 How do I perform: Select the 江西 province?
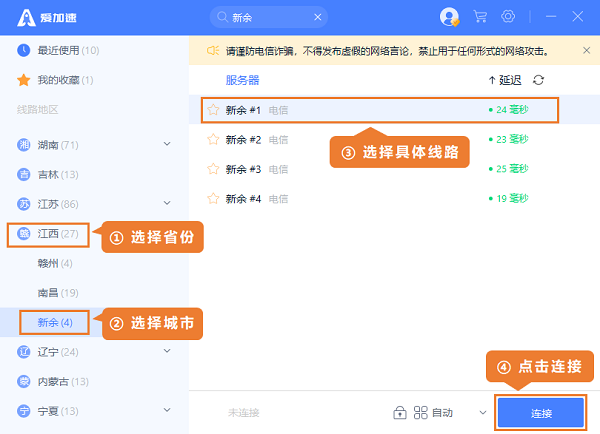click(58, 233)
